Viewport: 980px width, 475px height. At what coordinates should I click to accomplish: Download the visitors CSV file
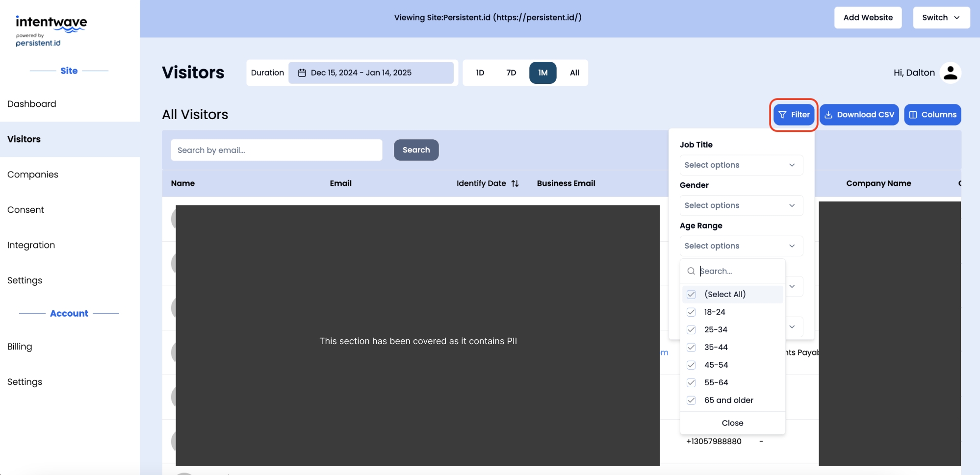[859, 115]
